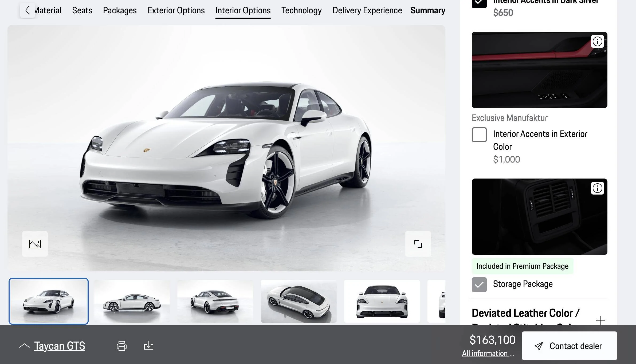Open the Summary tab
636x364 pixels.
[x=428, y=10]
